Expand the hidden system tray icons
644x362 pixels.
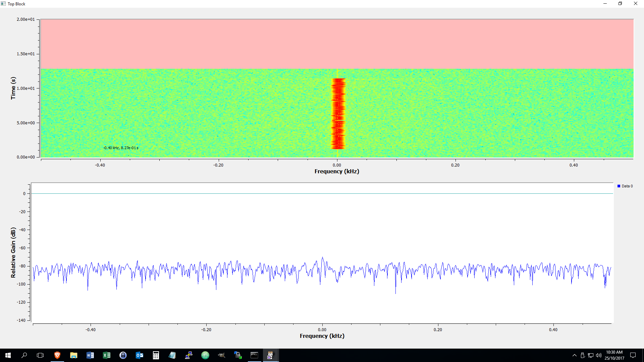tap(574, 355)
